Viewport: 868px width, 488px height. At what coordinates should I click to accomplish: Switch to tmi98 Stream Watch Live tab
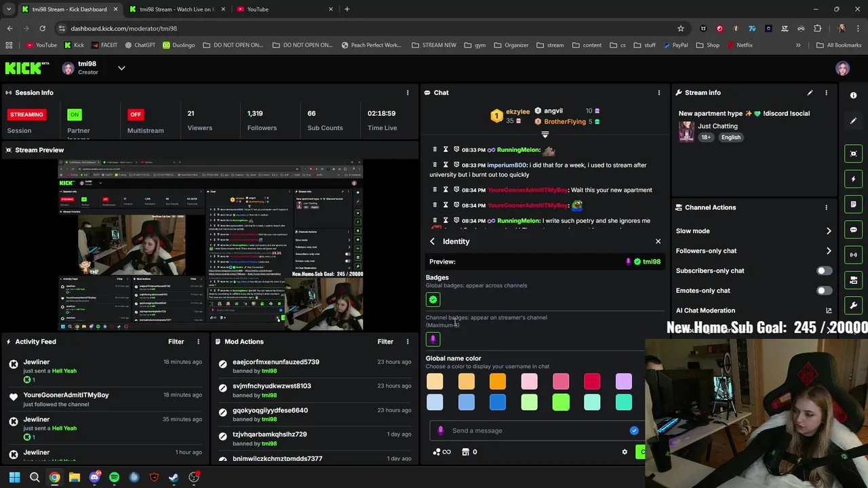[x=176, y=9]
